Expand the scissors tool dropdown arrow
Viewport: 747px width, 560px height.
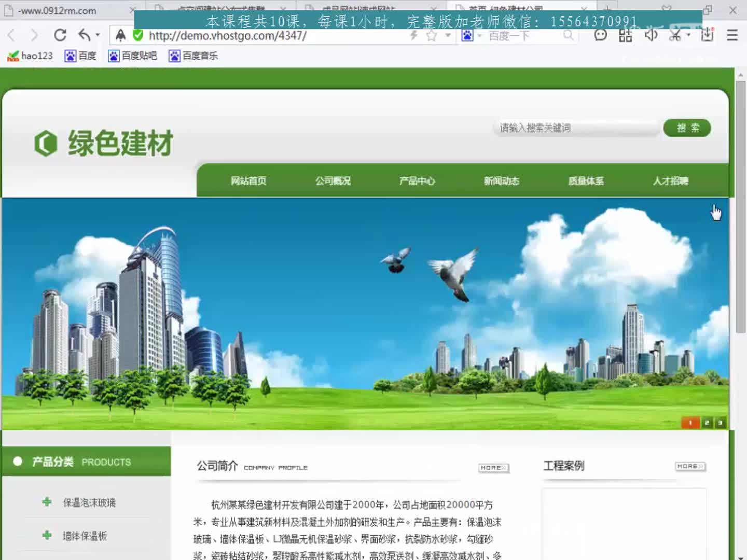[688, 35]
